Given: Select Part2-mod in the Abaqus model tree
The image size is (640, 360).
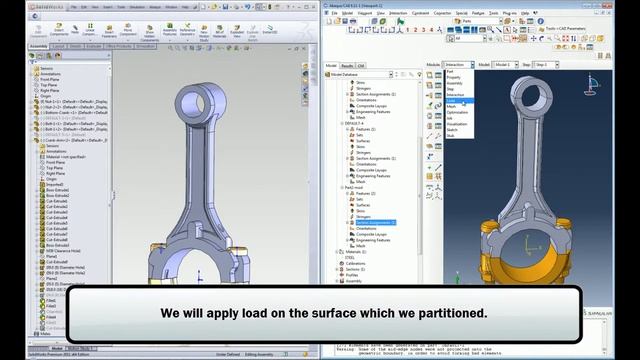Looking at the screenshot, I should tap(354, 188).
